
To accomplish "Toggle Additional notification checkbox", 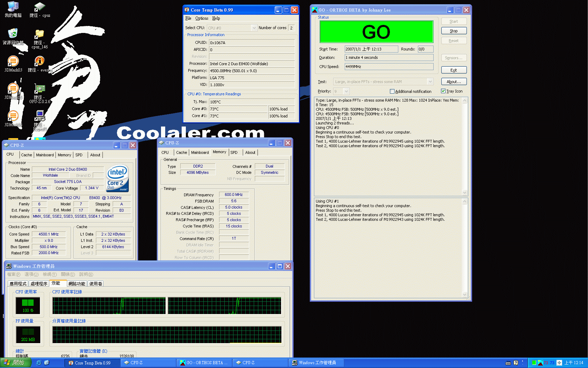I will tap(392, 91).
